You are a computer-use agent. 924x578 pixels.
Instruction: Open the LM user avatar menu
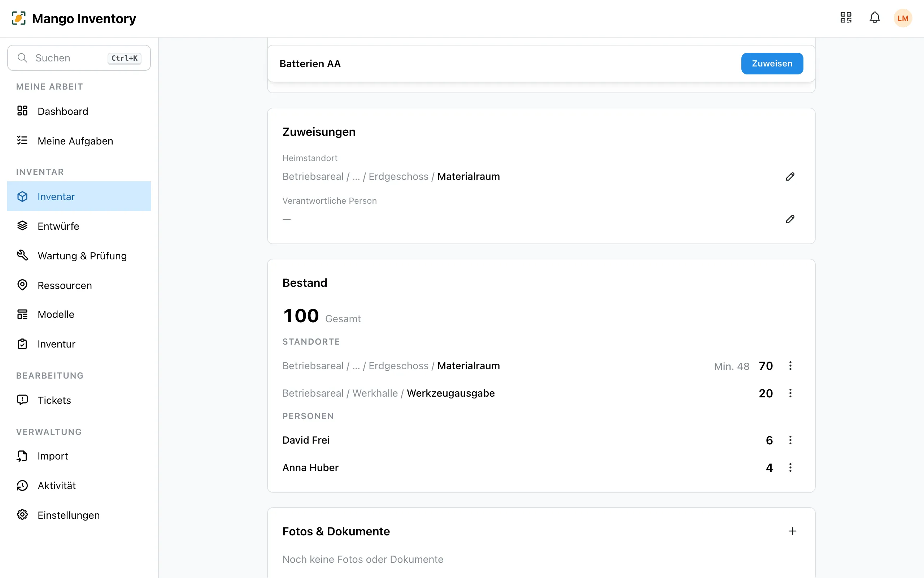tap(903, 18)
